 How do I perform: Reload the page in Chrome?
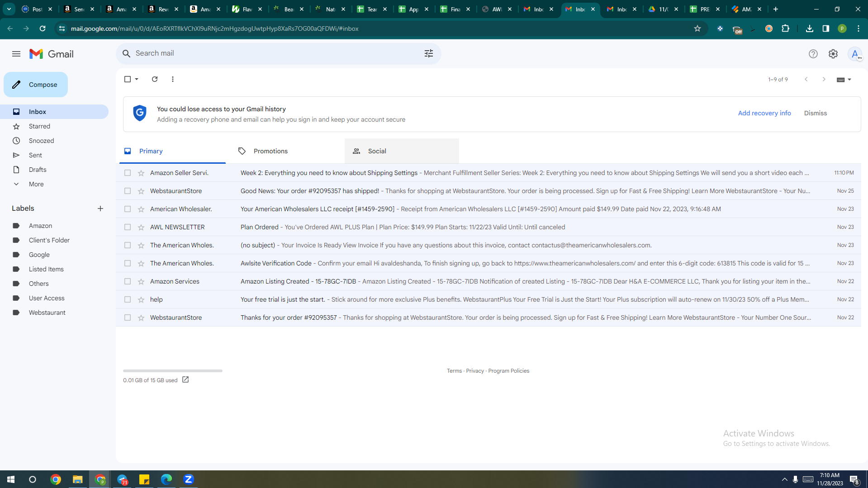(x=43, y=28)
